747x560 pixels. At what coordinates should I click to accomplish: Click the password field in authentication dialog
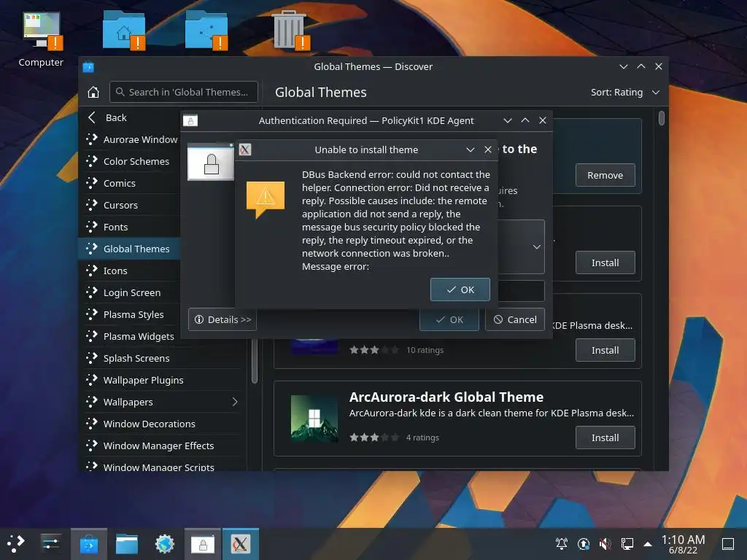point(521,291)
